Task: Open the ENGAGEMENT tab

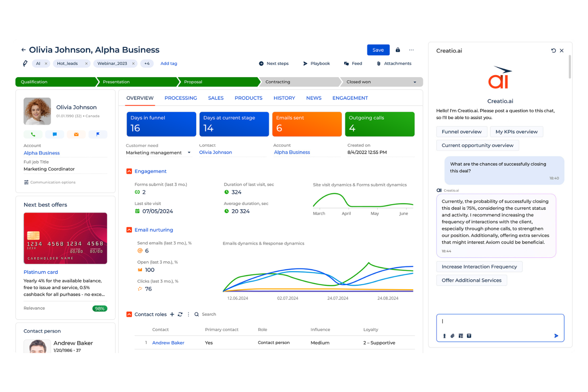Action: (x=350, y=98)
